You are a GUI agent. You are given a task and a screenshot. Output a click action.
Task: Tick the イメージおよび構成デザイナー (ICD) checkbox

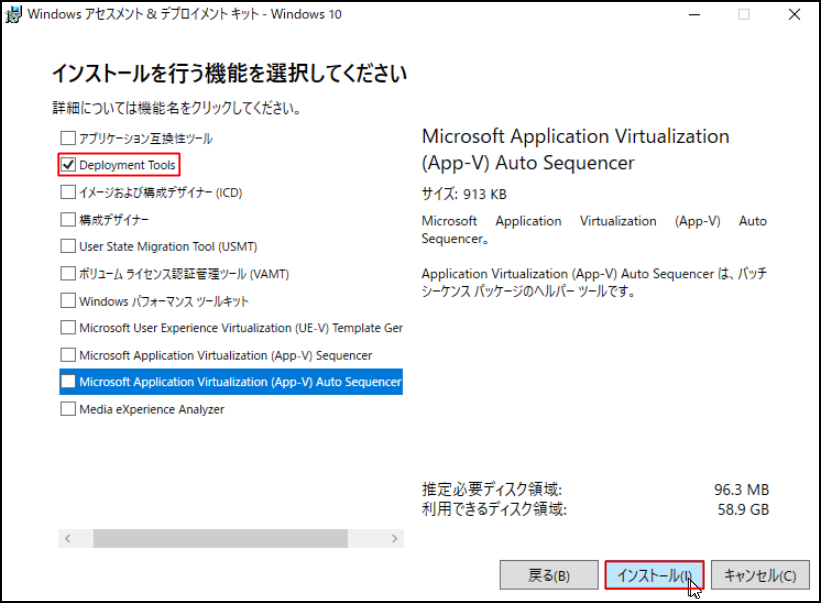click(x=68, y=192)
